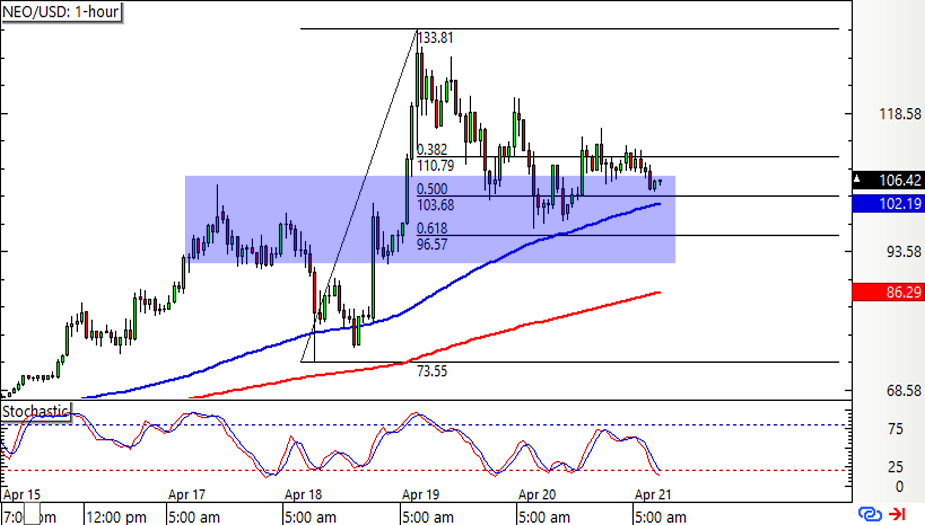The image size is (925, 525).
Task: Click the Stochastic 0 axis label
Action: pyautogui.click(x=899, y=487)
